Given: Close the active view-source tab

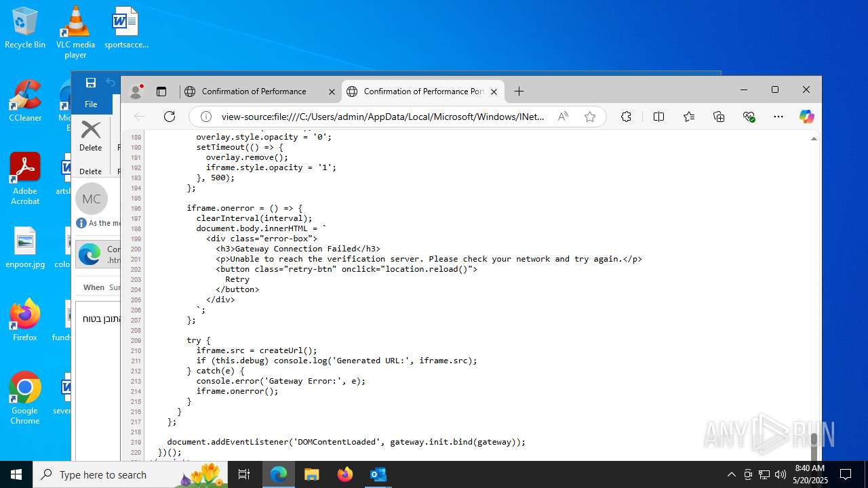Looking at the screenshot, I should 494,91.
